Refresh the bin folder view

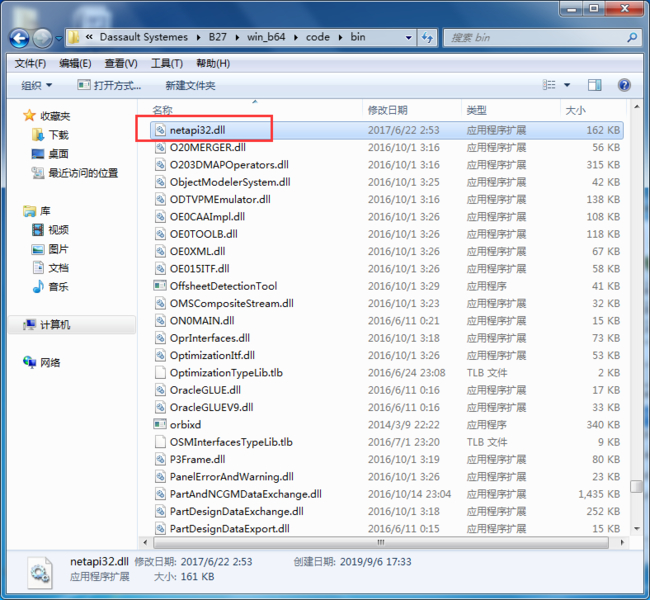(x=427, y=38)
